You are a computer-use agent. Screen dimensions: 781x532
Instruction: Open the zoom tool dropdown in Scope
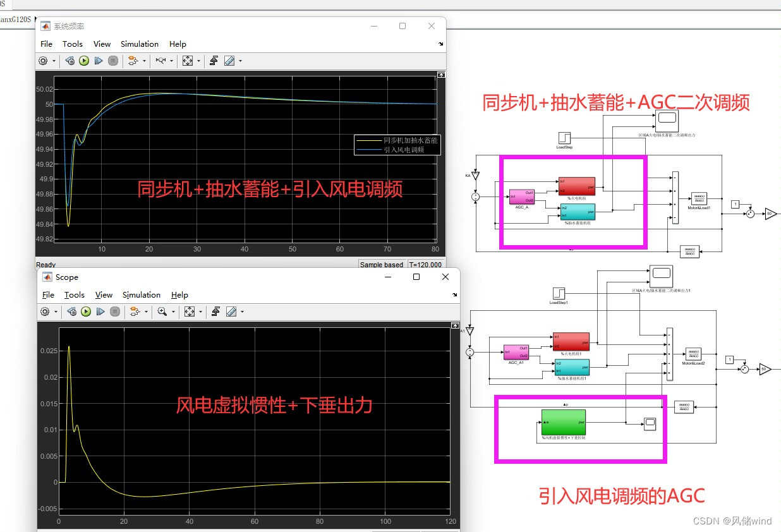coord(174,311)
